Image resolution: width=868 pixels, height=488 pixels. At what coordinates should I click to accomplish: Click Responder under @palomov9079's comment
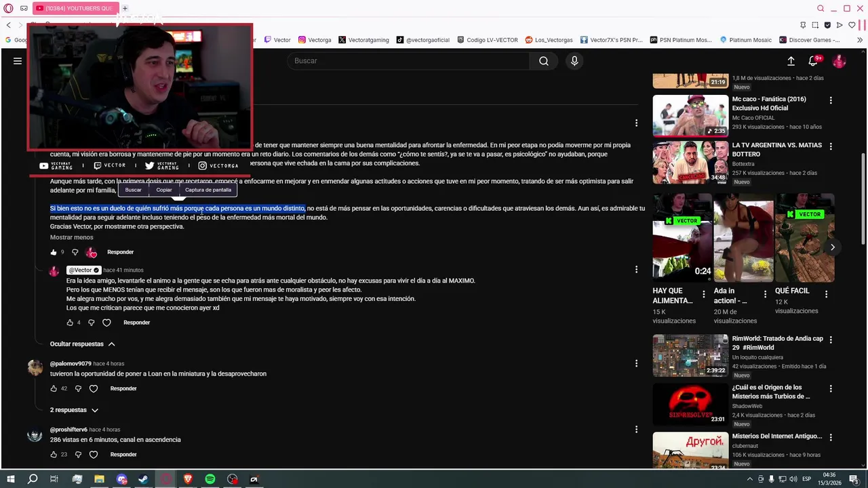tap(123, 388)
